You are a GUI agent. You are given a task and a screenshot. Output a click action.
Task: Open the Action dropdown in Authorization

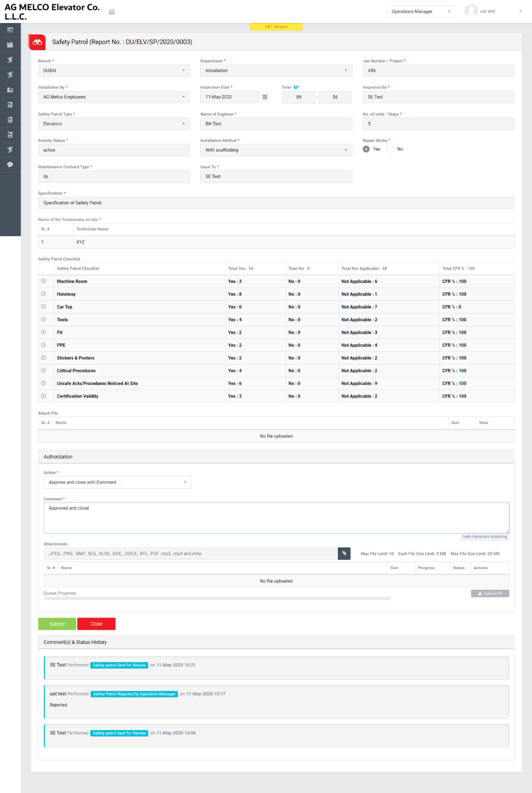coord(117,482)
